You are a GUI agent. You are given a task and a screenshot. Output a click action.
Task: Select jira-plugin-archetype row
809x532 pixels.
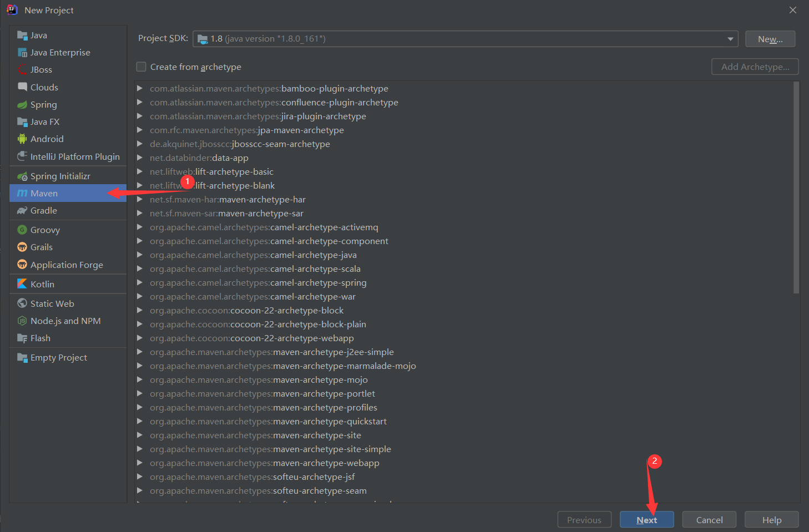click(x=464, y=116)
